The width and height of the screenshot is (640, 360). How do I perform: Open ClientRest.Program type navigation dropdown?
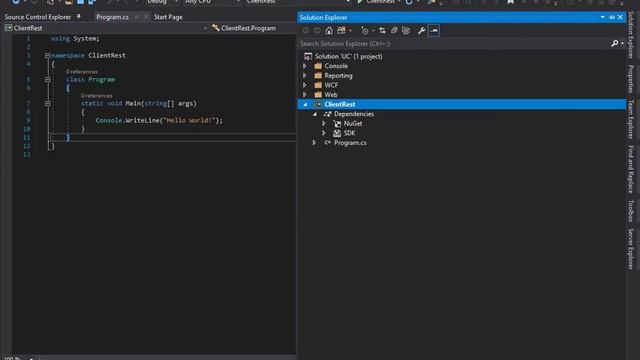tap(249, 28)
